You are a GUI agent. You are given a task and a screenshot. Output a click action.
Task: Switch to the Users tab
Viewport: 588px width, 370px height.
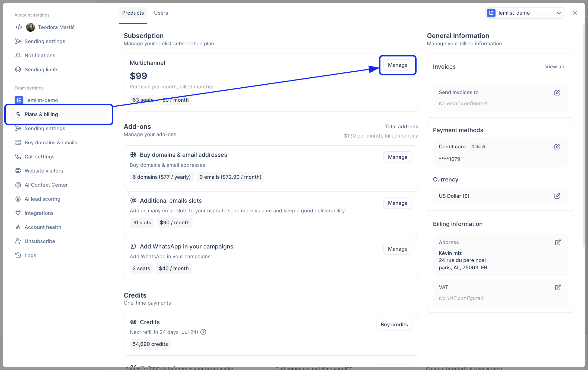(161, 13)
